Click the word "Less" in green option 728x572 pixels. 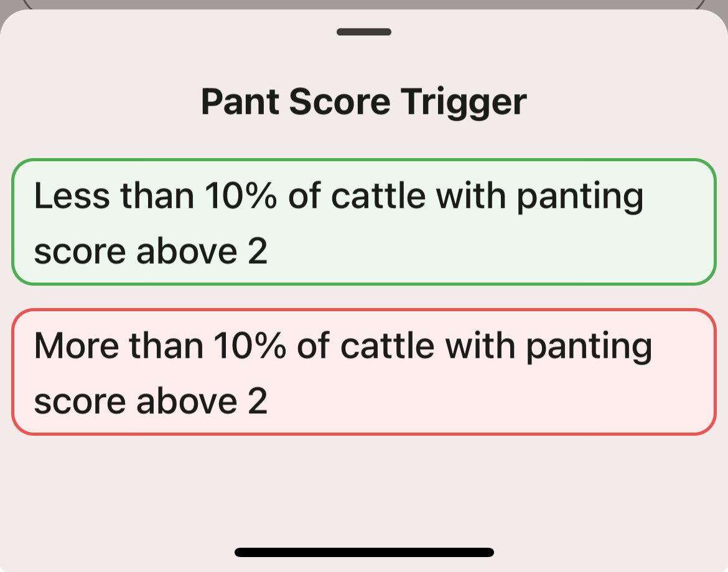[72, 196]
